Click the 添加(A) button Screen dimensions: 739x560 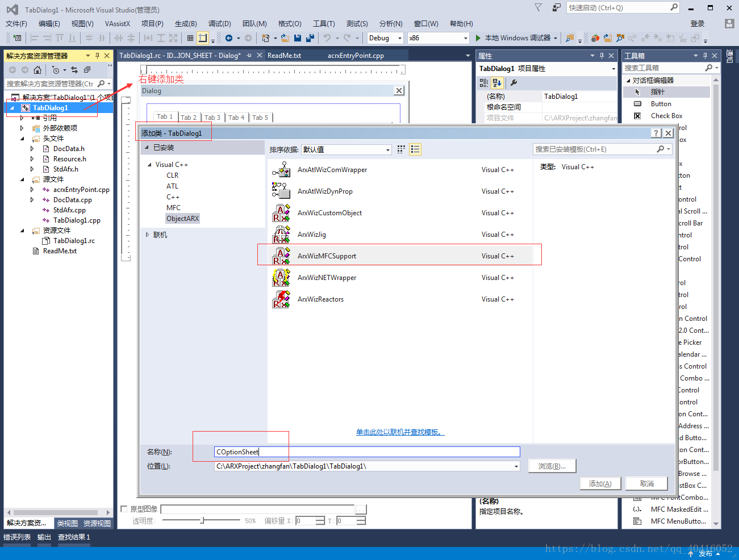tap(600, 484)
